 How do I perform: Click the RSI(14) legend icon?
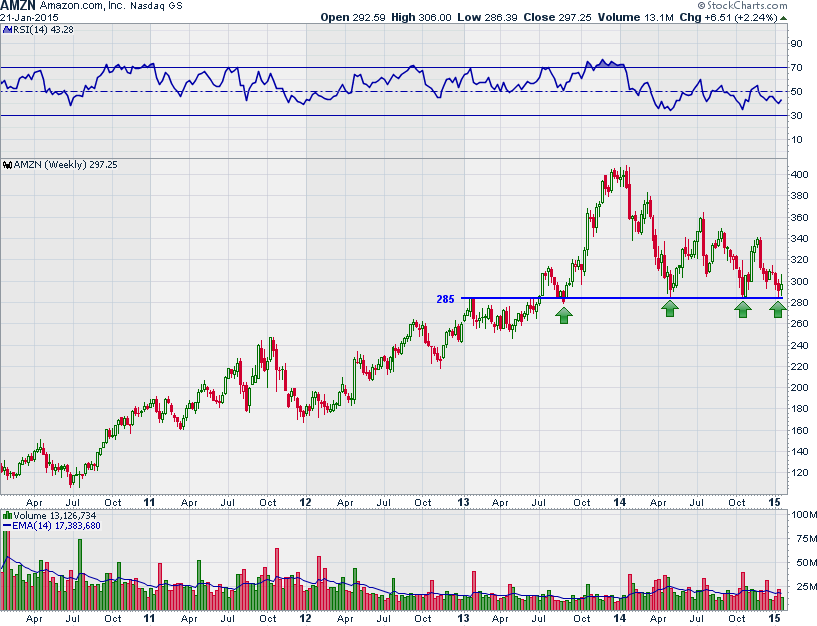7,30
